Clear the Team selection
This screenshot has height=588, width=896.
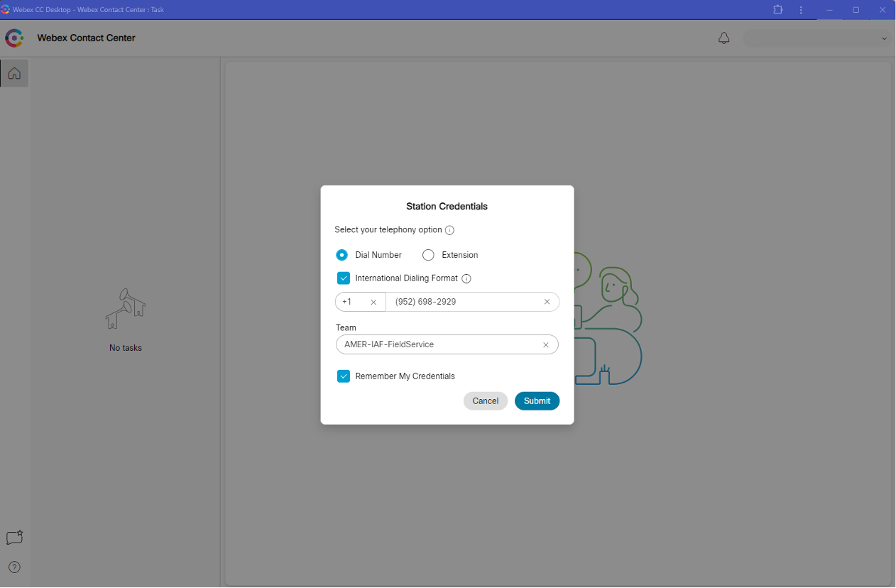545,344
